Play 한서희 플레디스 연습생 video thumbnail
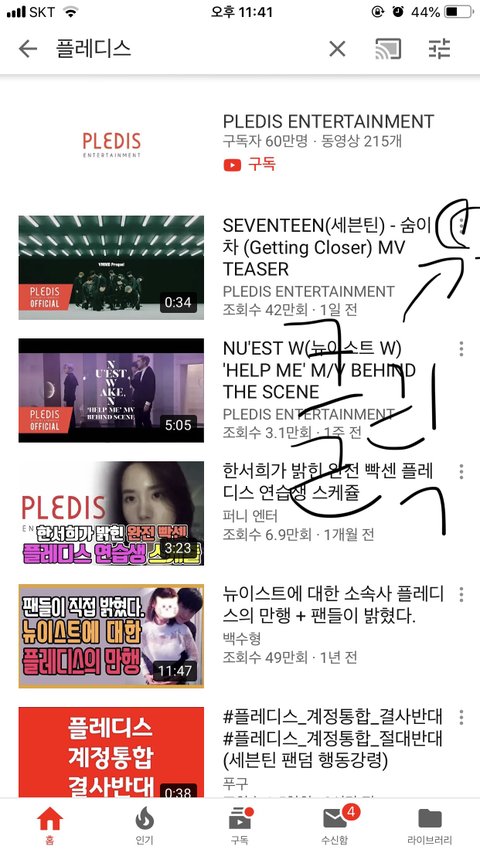The image size is (480, 853). pos(111,514)
